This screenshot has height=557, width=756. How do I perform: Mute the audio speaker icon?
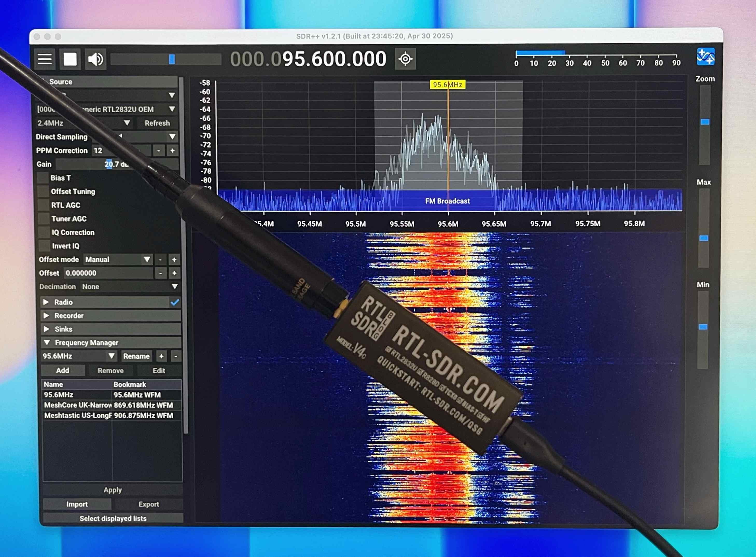pos(96,59)
